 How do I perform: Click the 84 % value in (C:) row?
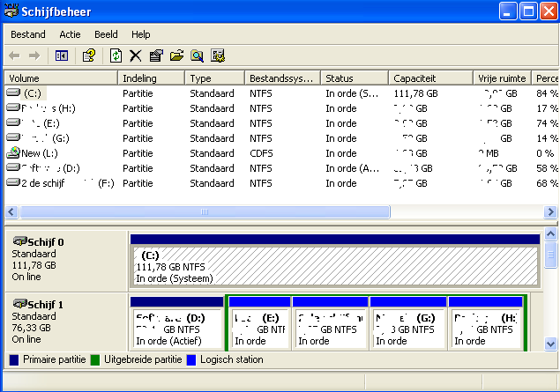click(547, 93)
